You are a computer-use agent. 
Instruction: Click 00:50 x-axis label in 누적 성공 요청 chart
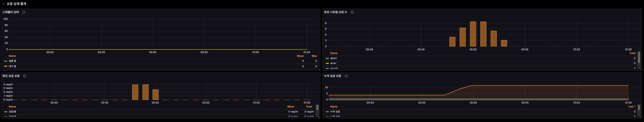pos(473,103)
